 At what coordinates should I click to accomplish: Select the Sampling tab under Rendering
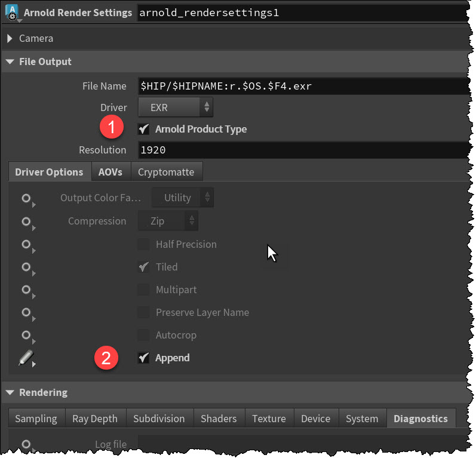[x=36, y=419]
